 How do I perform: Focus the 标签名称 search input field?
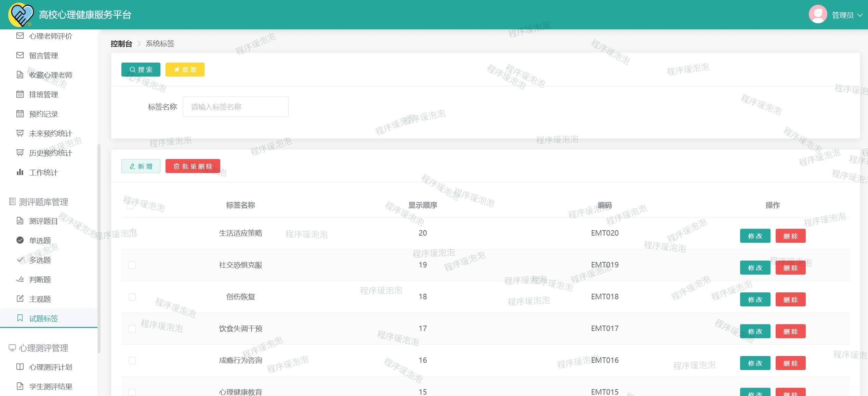pos(235,107)
